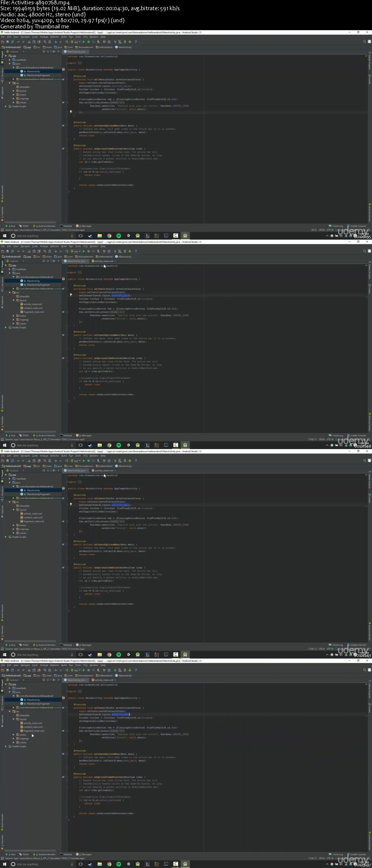Click Hide panel icon in 00:03:37 frame Project header
Screen dimensions: 372x868
[59, 680]
